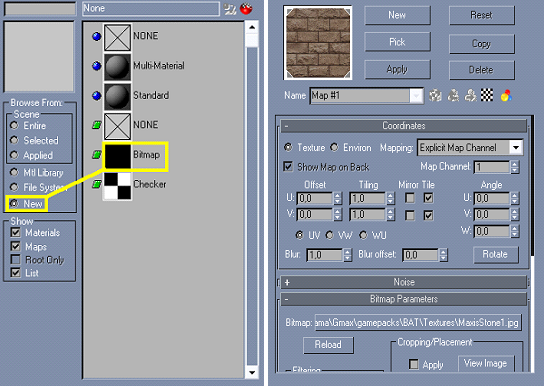Click the Reload bitmap button
The image size is (544, 386).
tap(328, 345)
